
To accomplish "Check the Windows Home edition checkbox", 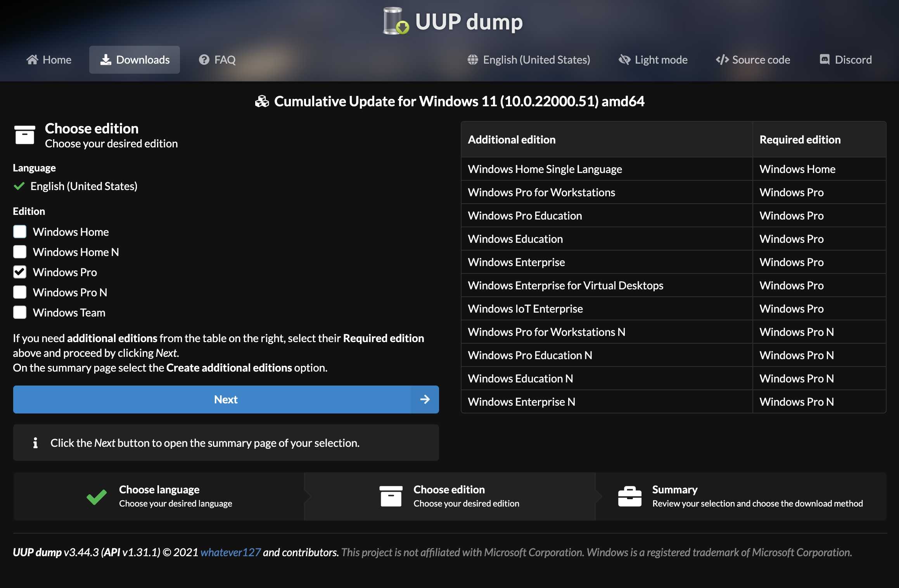I will (20, 232).
